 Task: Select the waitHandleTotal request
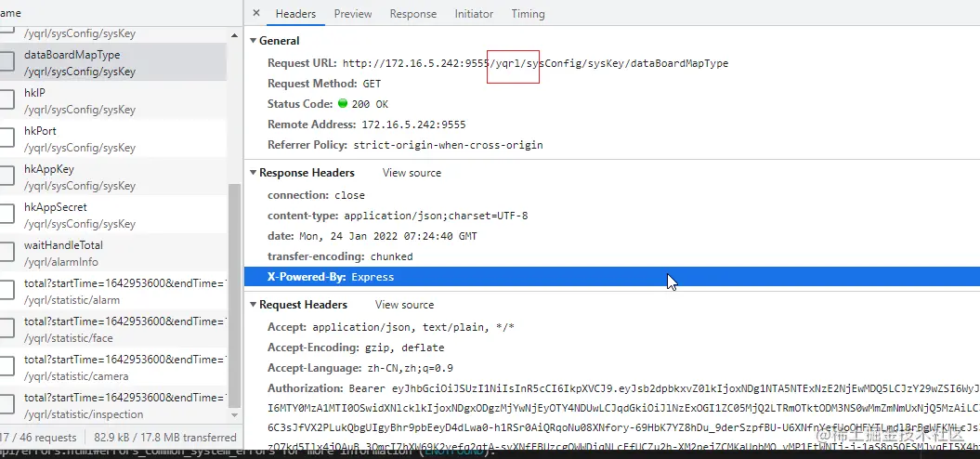(113, 254)
